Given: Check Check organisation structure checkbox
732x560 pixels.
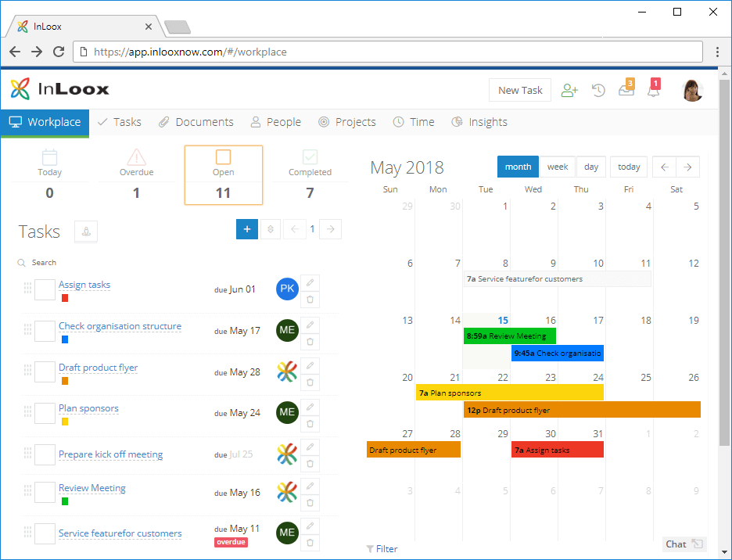Looking at the screenshot, I should 45,331.
